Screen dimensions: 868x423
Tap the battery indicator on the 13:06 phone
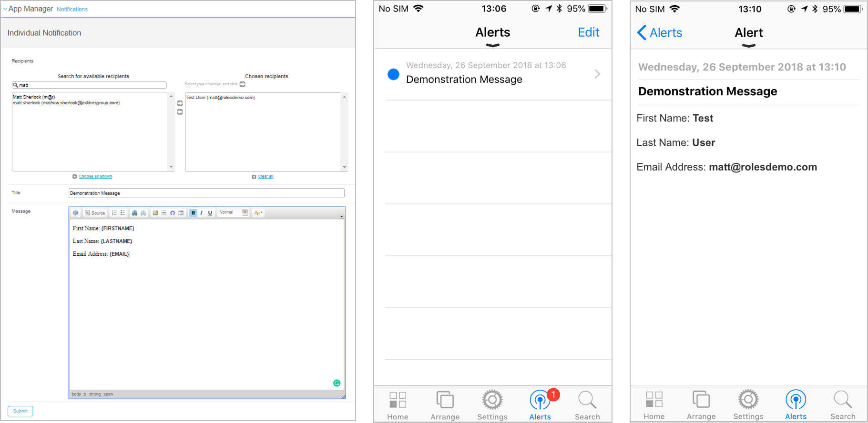point(598,9)
